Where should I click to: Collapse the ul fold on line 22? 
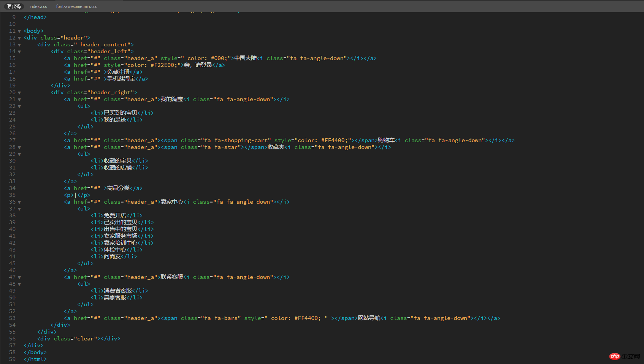pyautogui.click(x=19, y=106)
